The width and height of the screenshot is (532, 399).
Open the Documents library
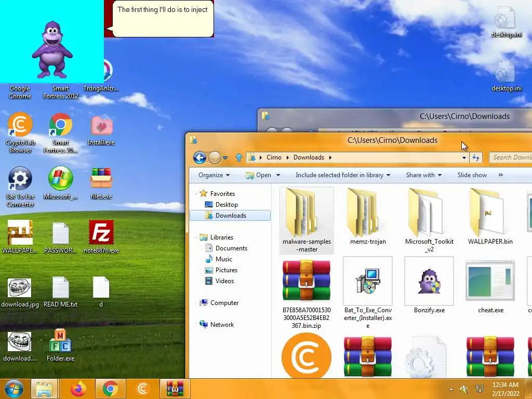click(x=231, y=248)
